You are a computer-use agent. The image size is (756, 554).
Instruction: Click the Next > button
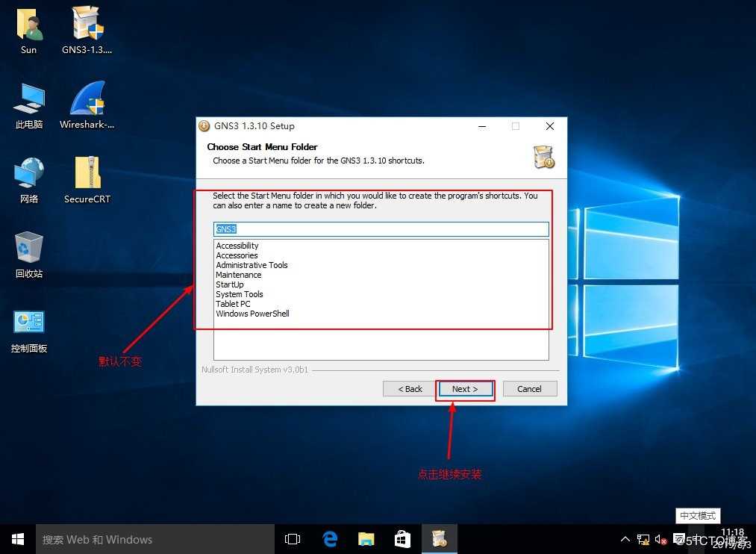coord(465,389)
